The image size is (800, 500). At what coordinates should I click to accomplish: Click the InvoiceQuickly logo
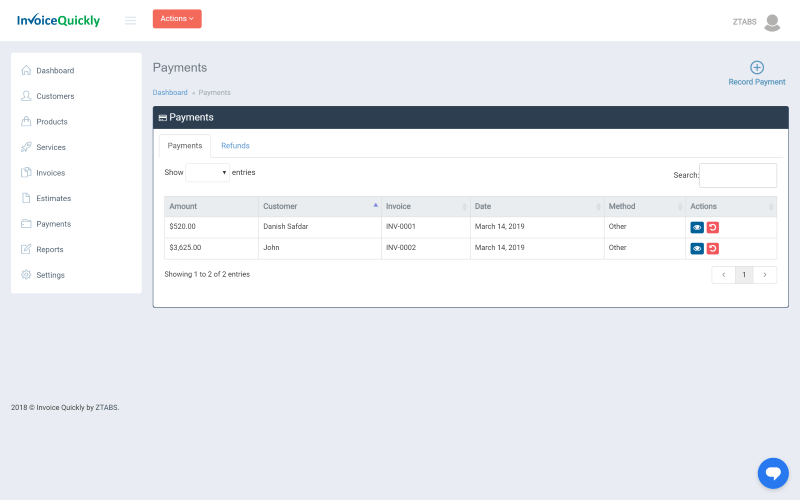[58, 20]
